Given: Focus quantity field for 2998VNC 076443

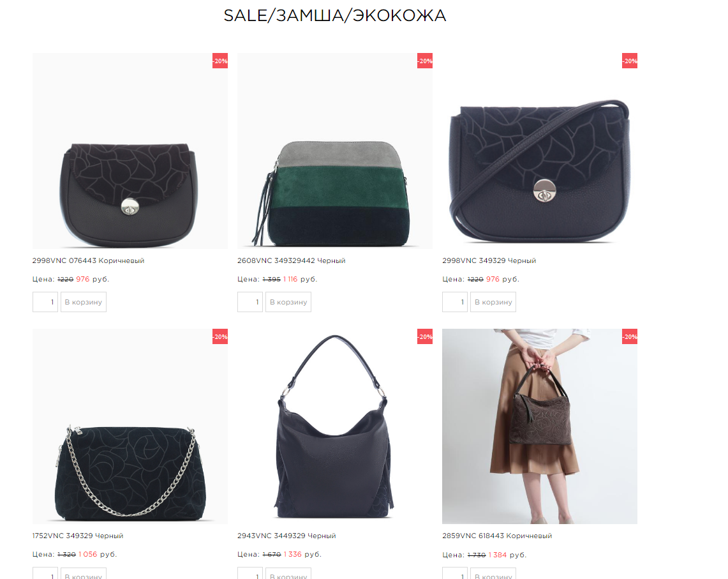Looking at the screenshot, I should click(45, 302).
